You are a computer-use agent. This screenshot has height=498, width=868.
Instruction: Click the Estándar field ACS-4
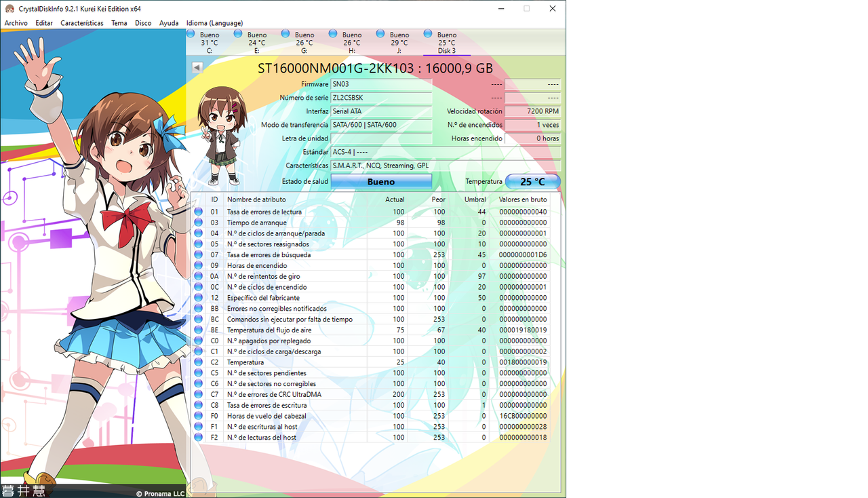point(446,152)
